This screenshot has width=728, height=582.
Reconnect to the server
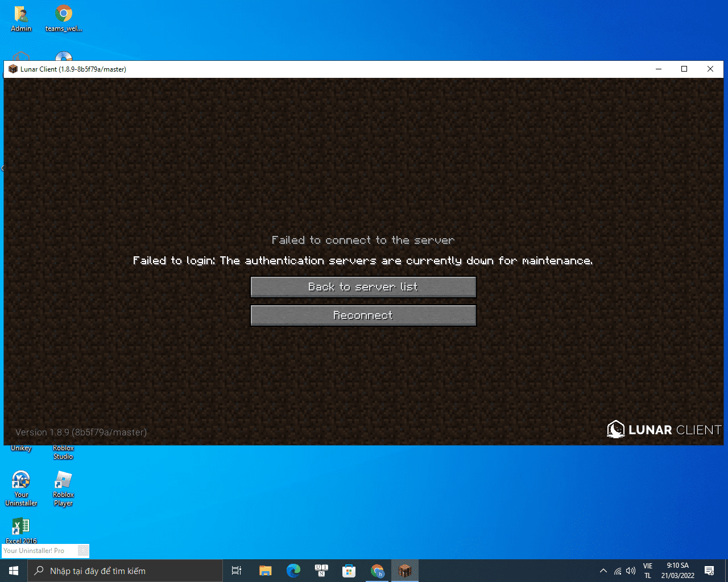tap(363, 315)
